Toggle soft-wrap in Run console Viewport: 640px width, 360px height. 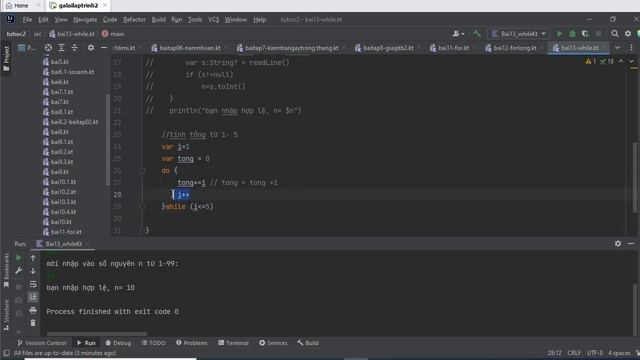(x=33, y=284)
